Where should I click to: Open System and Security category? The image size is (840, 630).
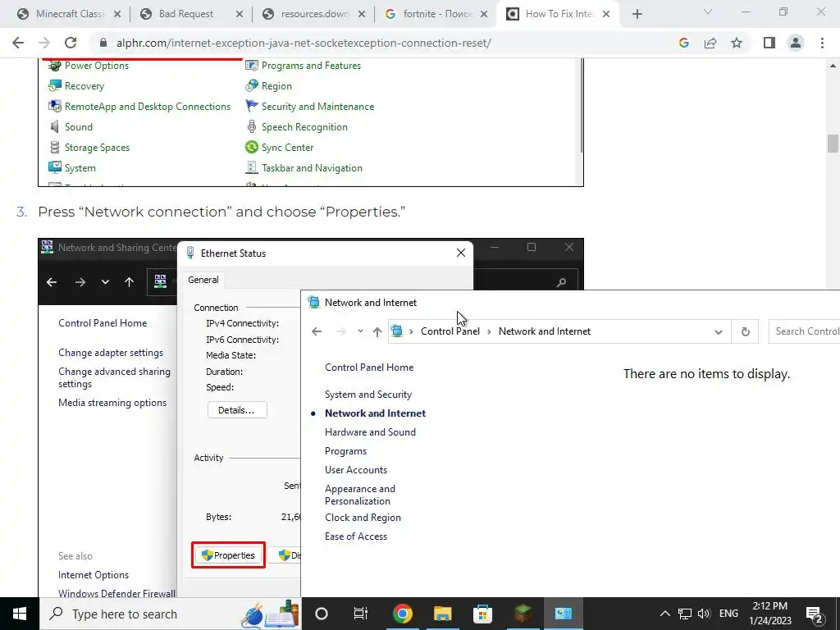368,395
